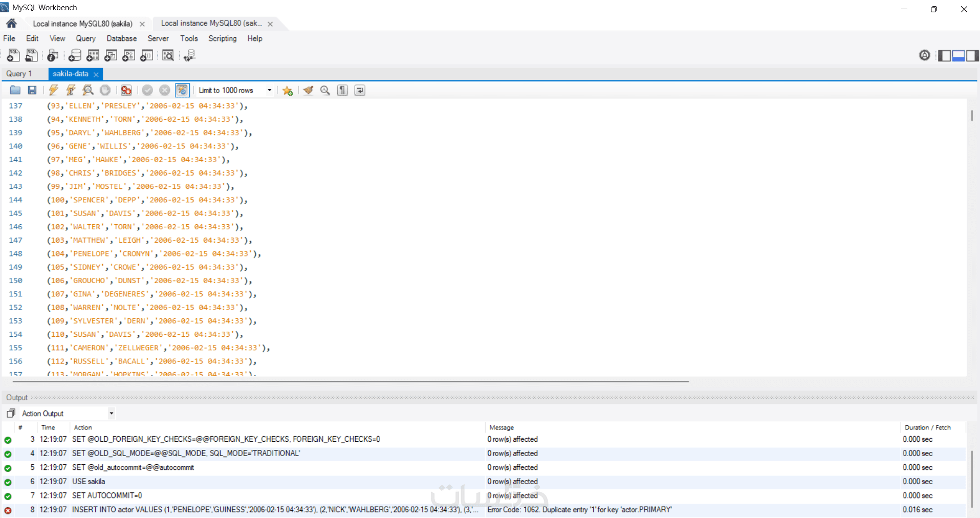Click the editor horizontal scrollbar
This screenshot has height=518, width=980.
[351, 381]
